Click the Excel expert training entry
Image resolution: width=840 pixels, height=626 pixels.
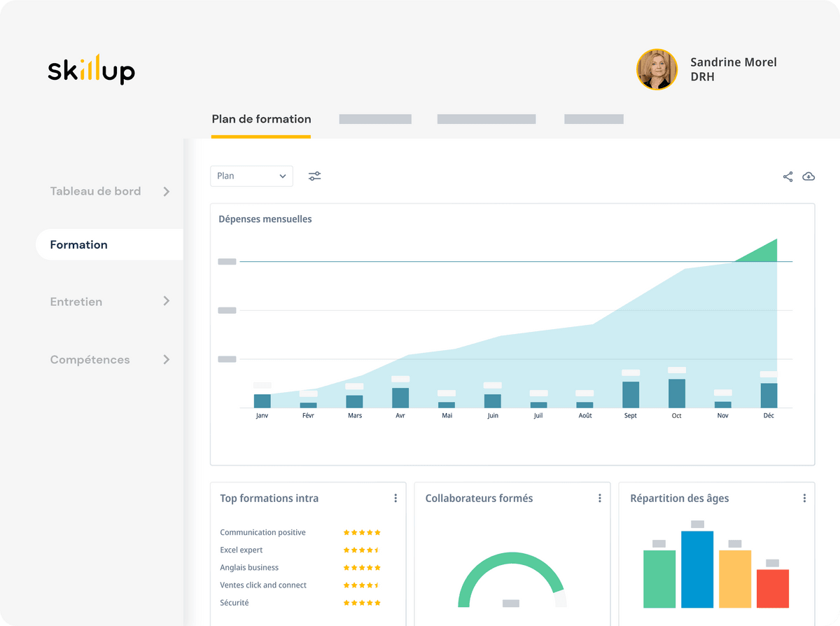[x=241, y=550]
